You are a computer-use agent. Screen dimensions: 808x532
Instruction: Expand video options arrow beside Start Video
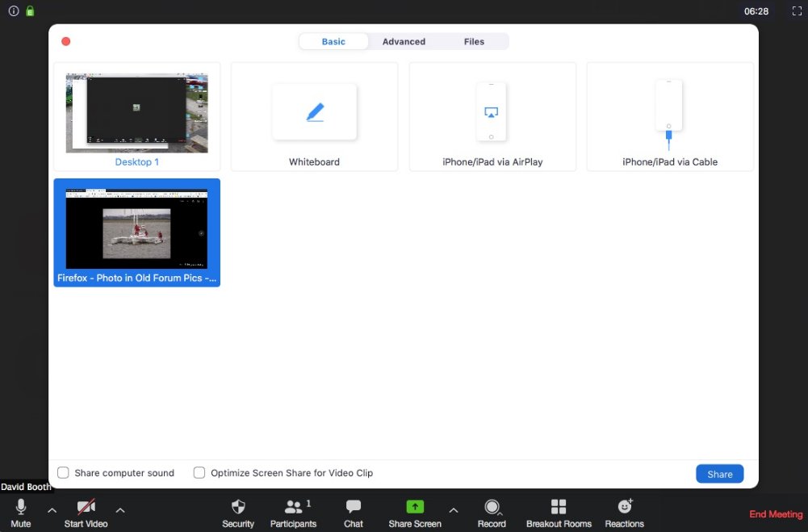click(120, 510)
